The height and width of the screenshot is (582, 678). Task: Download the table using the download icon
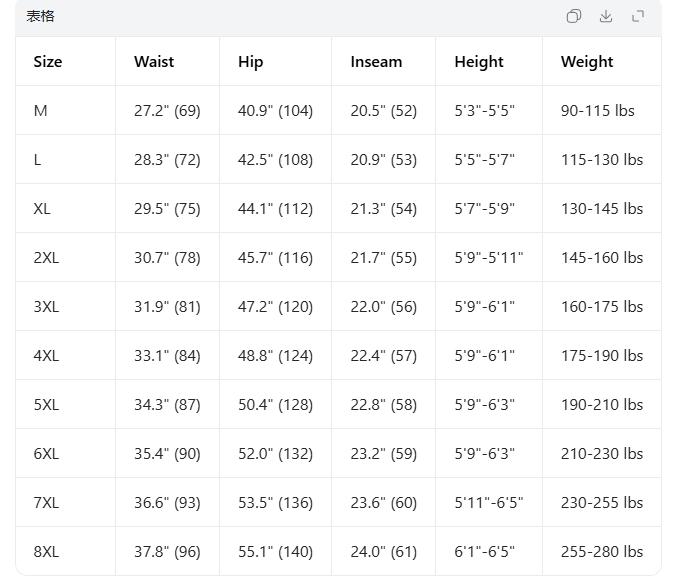tap(606, 16)
